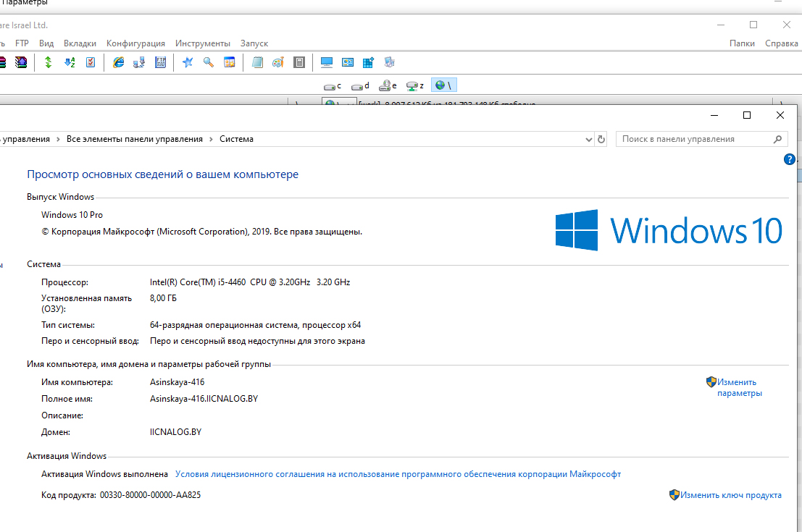
Task: Click the Intel Core i5-4460 processor value
Action: [x=250, y=282]
